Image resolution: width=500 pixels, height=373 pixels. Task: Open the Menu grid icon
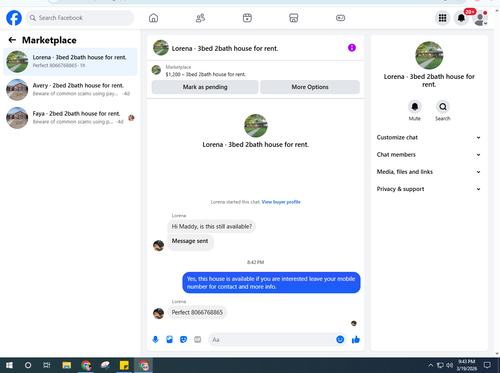point(442,18)
